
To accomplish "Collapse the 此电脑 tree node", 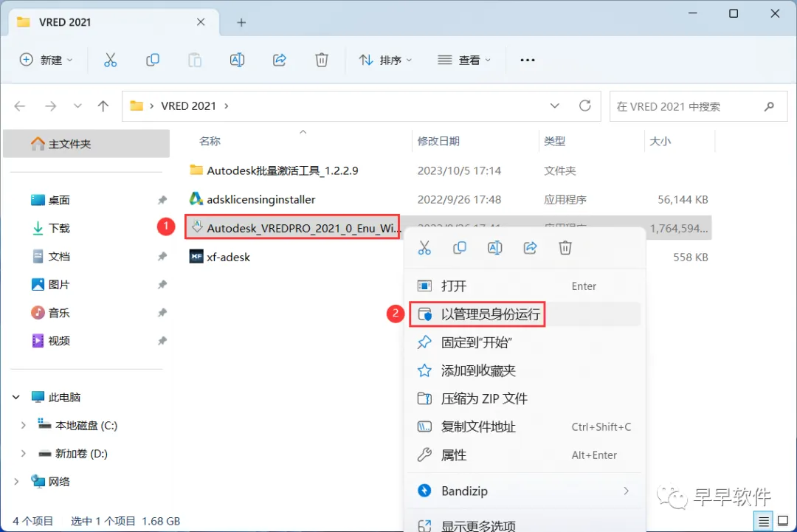I will coord(16,398).
